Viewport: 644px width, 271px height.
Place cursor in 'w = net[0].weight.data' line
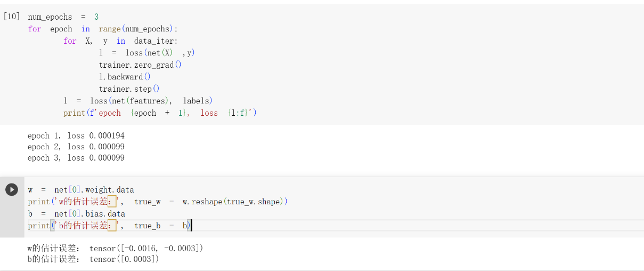(x=81, y=190)
